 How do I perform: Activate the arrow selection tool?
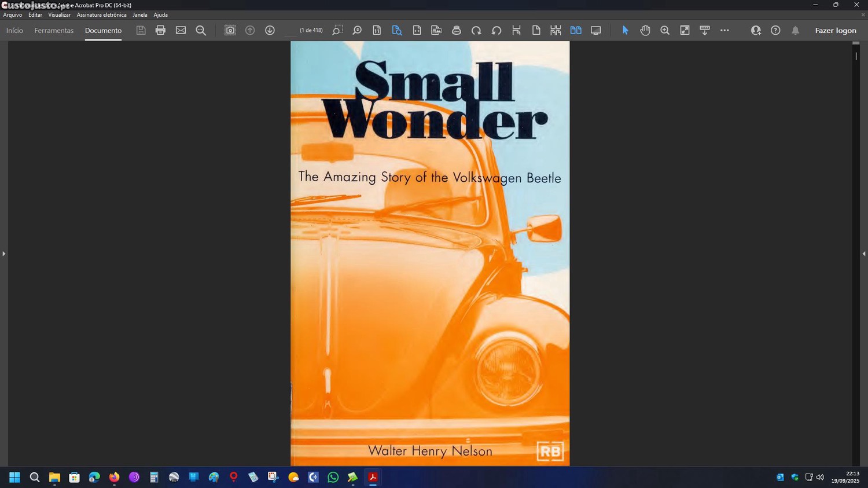(x=625, y=30)
